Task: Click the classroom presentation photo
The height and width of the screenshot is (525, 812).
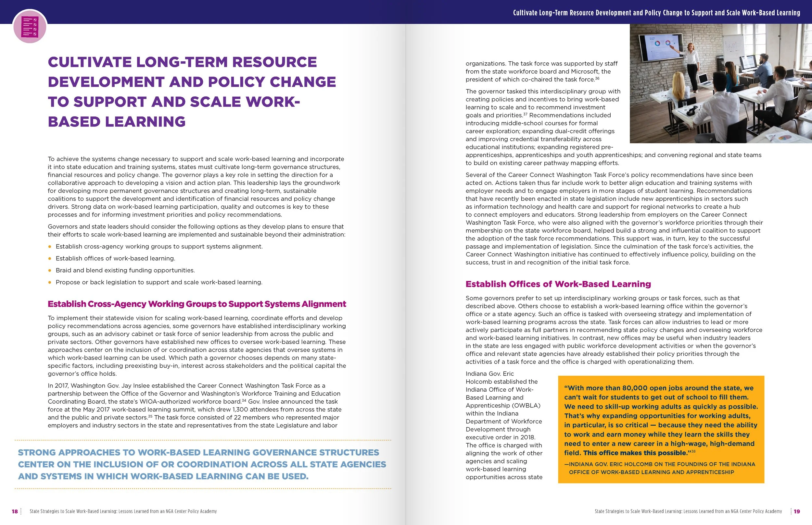Action: (x=720, y=83)
